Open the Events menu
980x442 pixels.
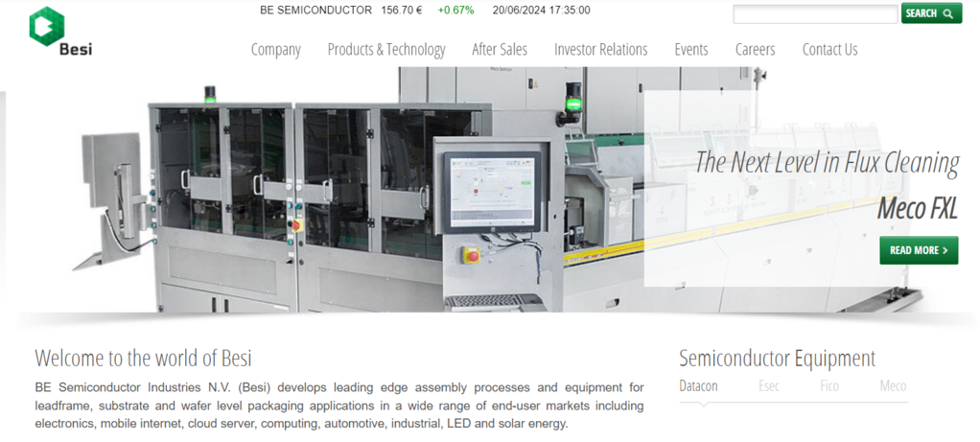(x=691, y=50)
